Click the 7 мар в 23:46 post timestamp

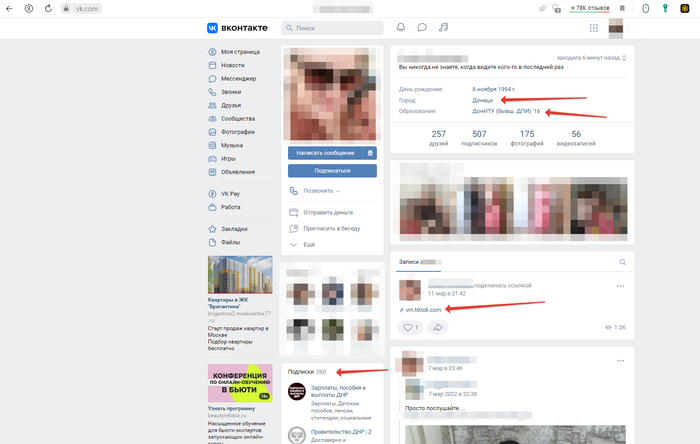coord(445,368)
